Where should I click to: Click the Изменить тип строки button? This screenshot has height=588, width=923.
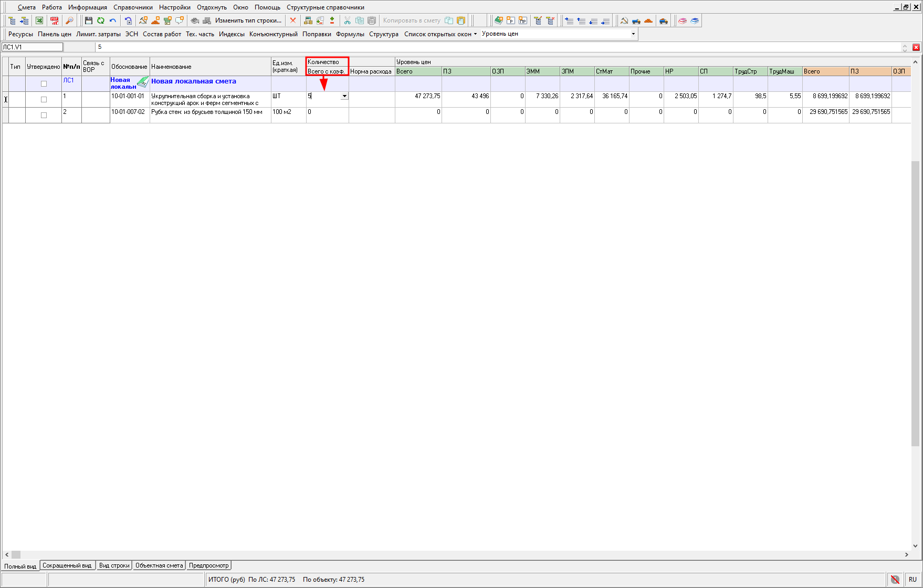pyautogui.click(x=248, y=20)
